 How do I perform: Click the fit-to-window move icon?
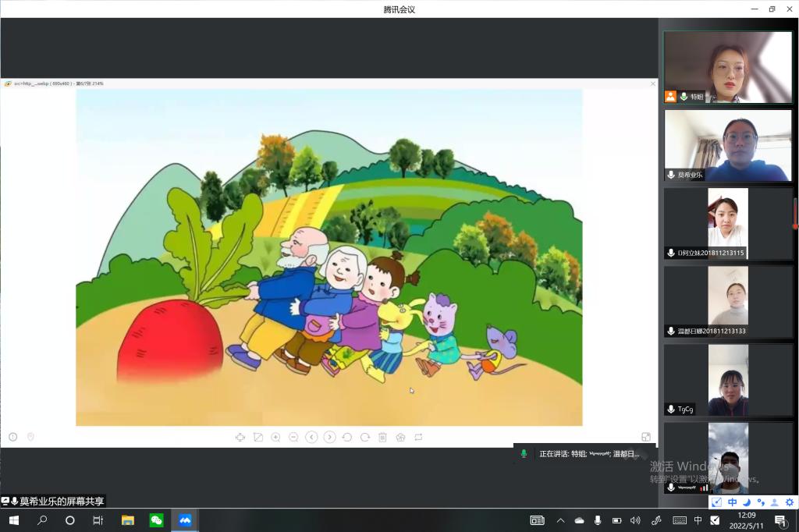(x=240, y=437)
